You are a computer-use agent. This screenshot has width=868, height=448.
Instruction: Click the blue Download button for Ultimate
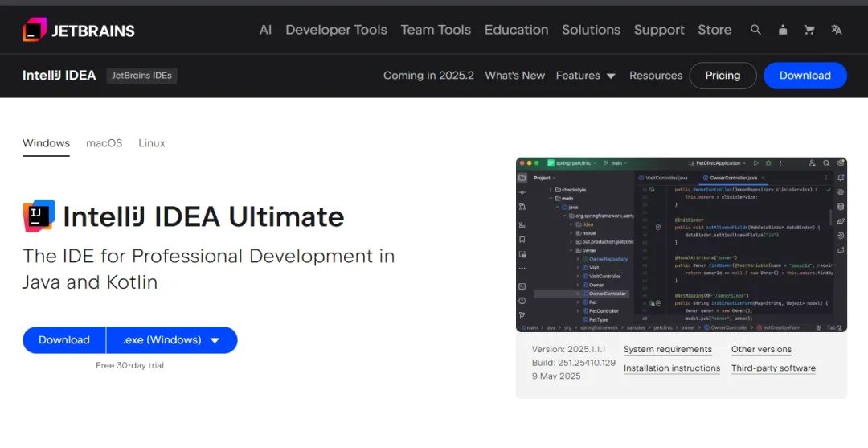64,340
